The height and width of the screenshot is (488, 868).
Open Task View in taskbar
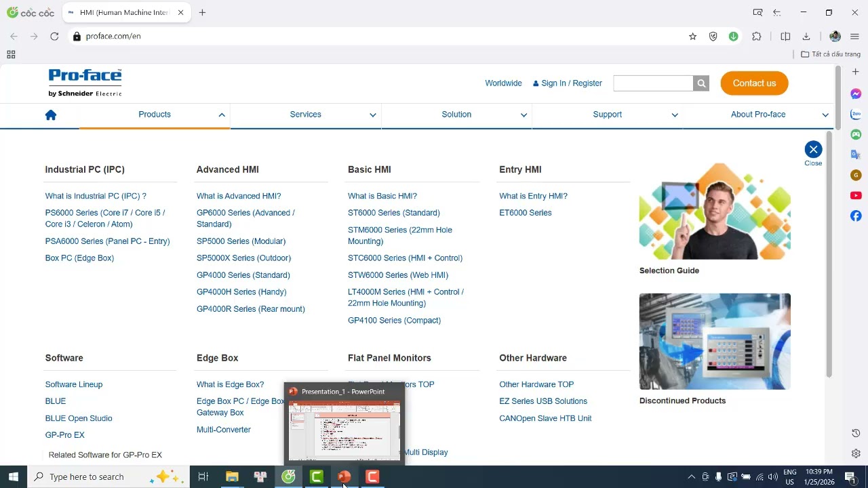(x=203, y=476)
